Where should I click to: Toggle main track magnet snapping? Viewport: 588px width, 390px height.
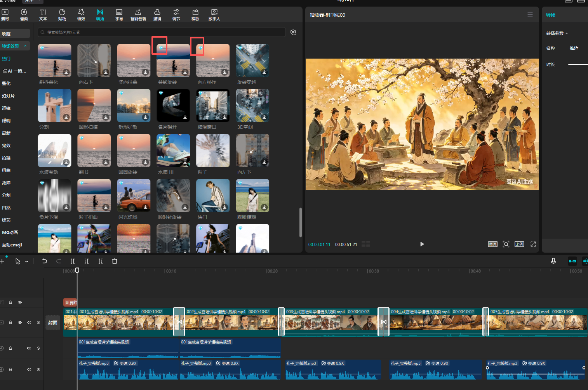pos(572,261)
